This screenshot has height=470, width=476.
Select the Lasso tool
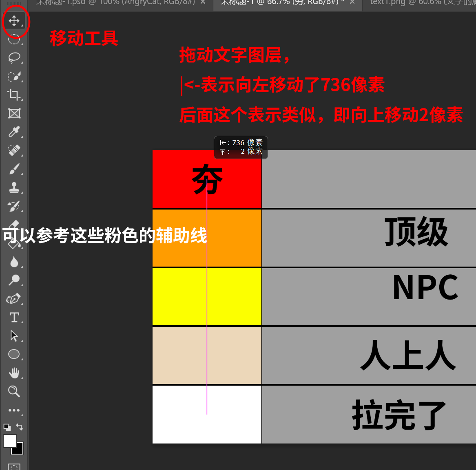coord(14,57)
